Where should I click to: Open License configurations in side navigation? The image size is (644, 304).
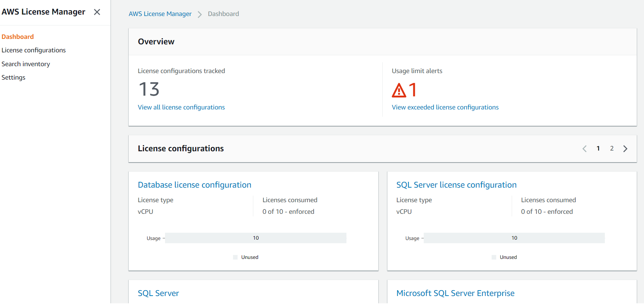point(33,50)
